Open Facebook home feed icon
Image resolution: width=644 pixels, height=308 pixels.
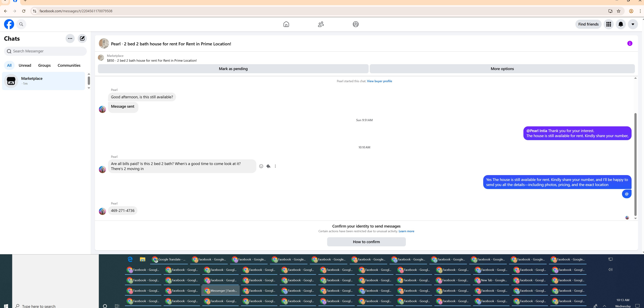(286, 24)
